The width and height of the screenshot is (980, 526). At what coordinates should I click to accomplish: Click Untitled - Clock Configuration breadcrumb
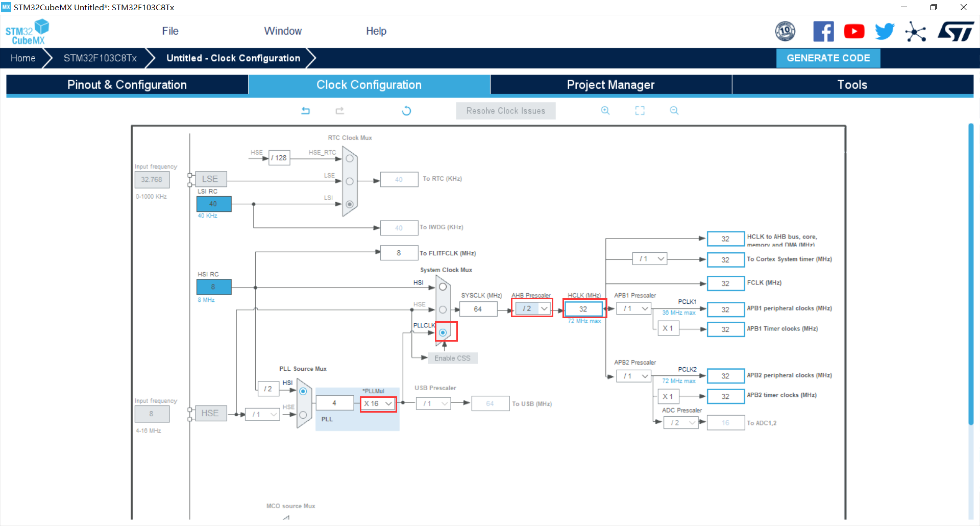233,58
